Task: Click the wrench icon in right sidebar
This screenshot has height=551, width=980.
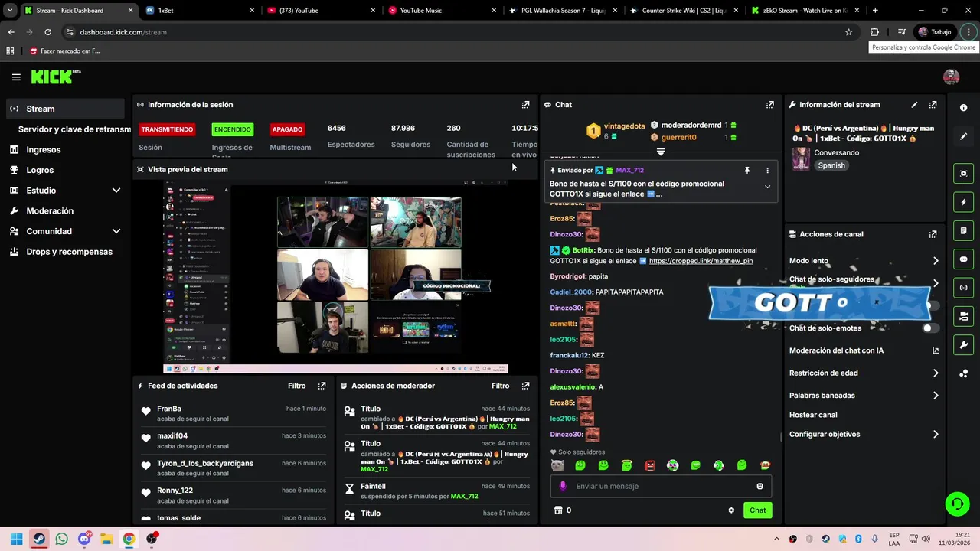Action: pyautogui.click(x=963, y=345)
